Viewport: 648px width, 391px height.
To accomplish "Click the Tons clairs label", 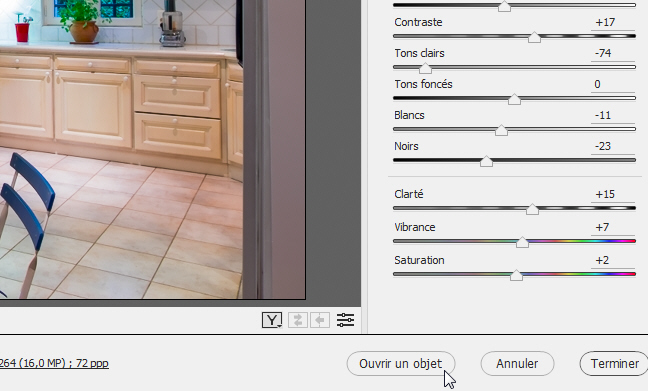I will 419,53.
